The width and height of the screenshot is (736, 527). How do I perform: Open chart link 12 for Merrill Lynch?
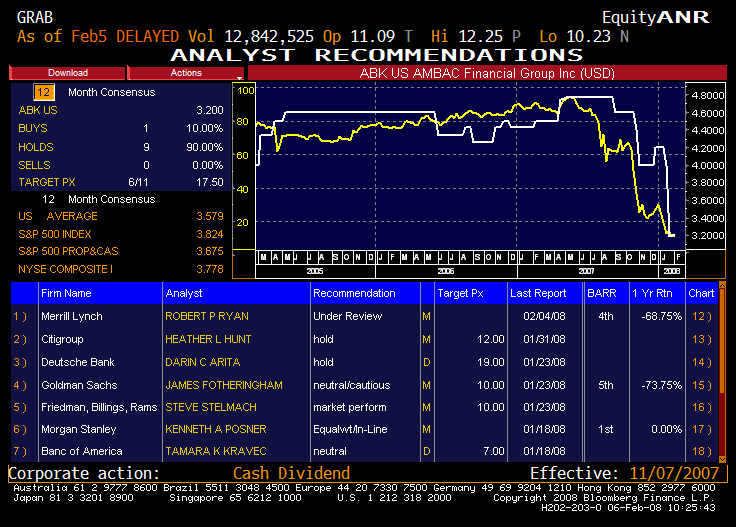(x=701, y=316)
